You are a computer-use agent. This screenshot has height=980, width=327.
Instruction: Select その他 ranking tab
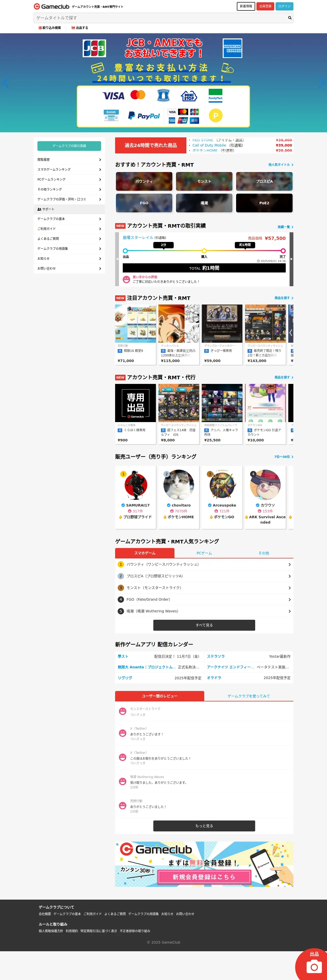(x=263, y=553)
